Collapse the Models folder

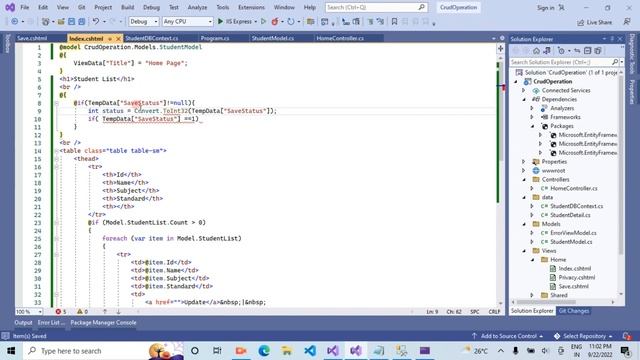point(524,224)
